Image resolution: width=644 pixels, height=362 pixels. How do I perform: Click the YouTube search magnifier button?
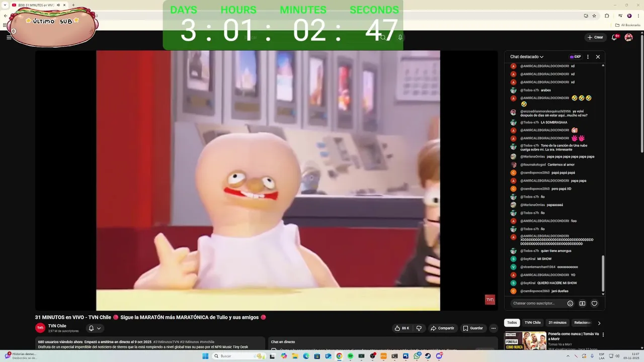pyautogui.click(x=383, y=37)
